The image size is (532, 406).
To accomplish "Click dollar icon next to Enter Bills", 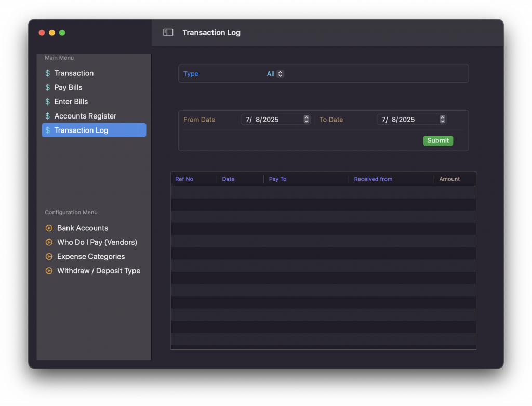I will pos(48,102).
